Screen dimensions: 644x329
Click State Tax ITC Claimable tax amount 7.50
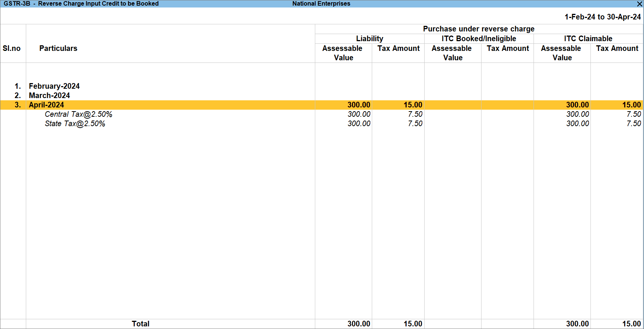634,124
